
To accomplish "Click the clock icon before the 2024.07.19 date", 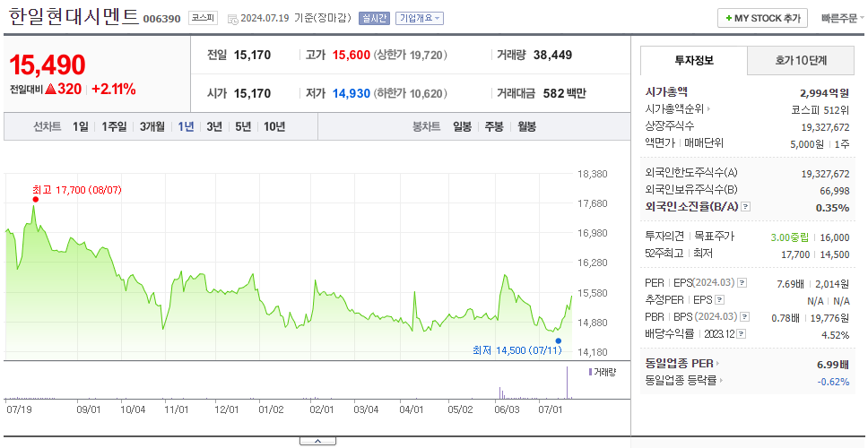I will (x=233, y=19).
